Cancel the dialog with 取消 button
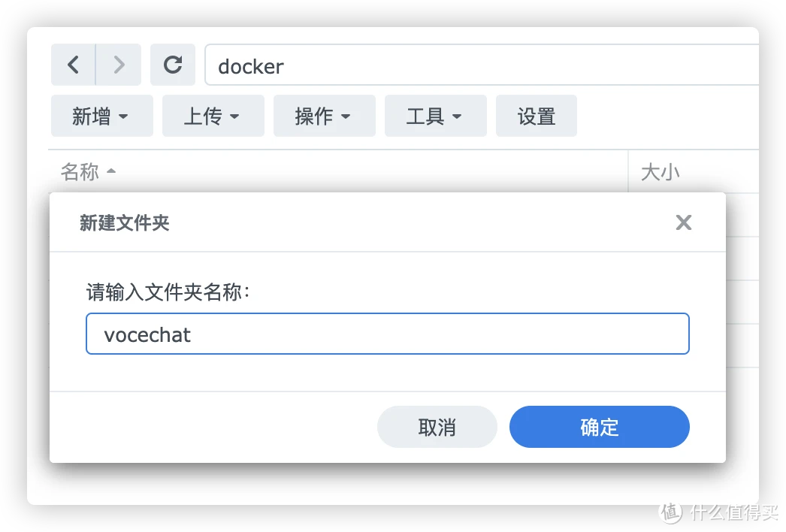The image size is (786, 532). coord(437,427)
